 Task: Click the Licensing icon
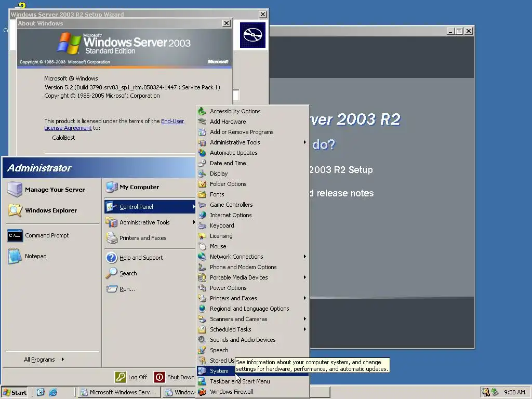[x=202, y=236]
